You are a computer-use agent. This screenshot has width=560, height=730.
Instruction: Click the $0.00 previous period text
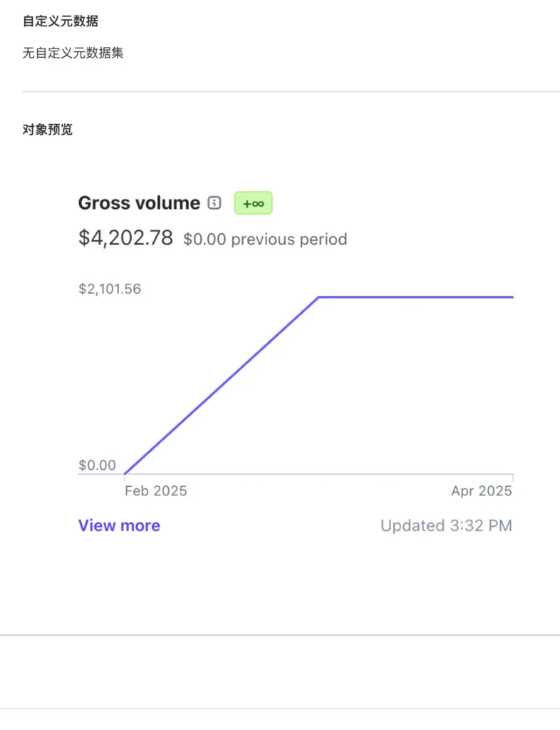click(x=265, y=239)
